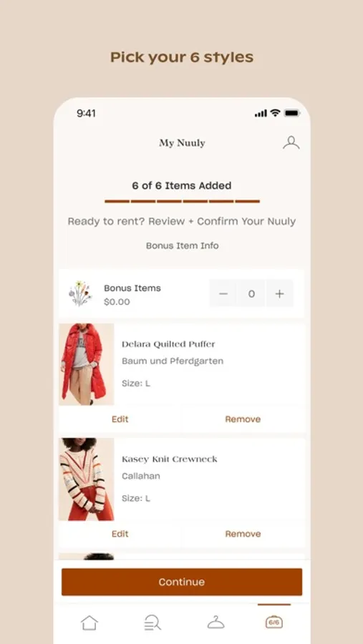Go to the Home tab icon
The width and height of the screenshot is (363, 644).
click(89, 623)
